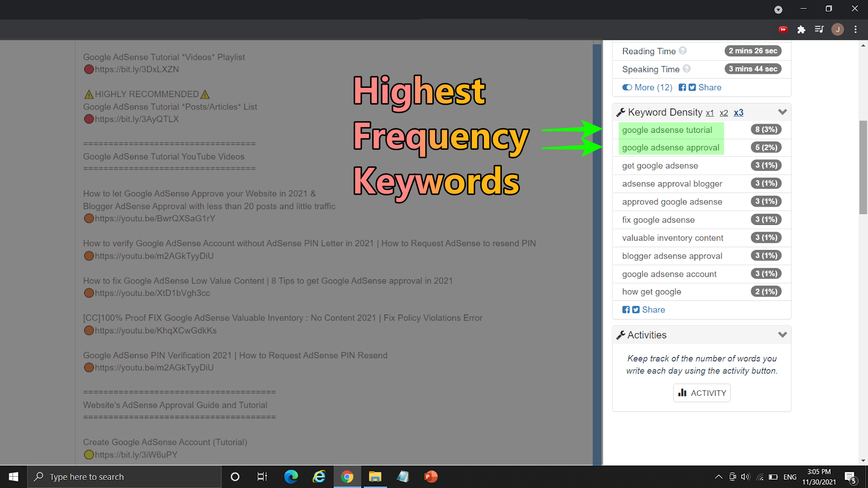
Task: Select keyword 'google adsense account'
Action: 669,274
